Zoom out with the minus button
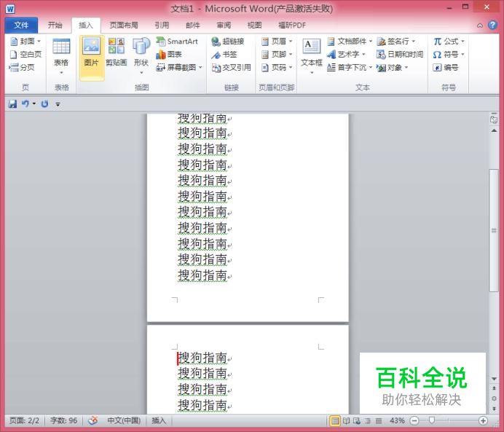 tap(414, 420)
